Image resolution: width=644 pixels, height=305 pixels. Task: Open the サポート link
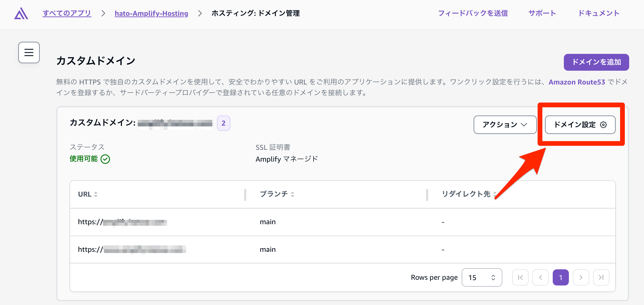pos(542,13)
